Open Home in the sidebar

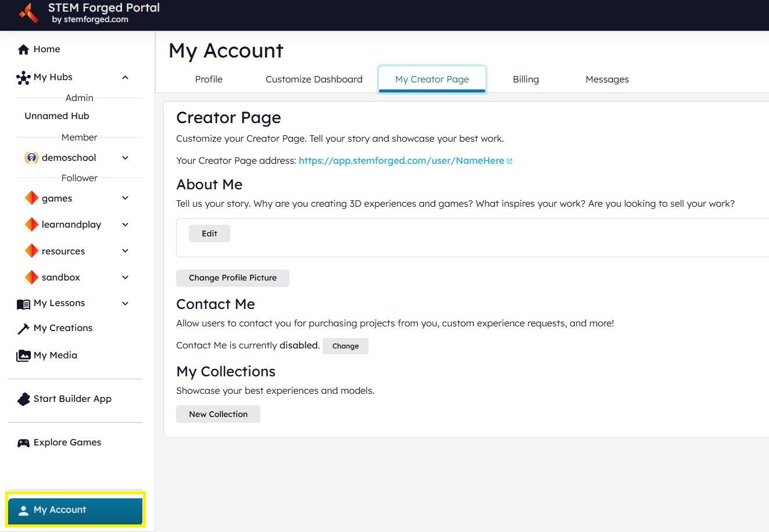click(47, 49)
